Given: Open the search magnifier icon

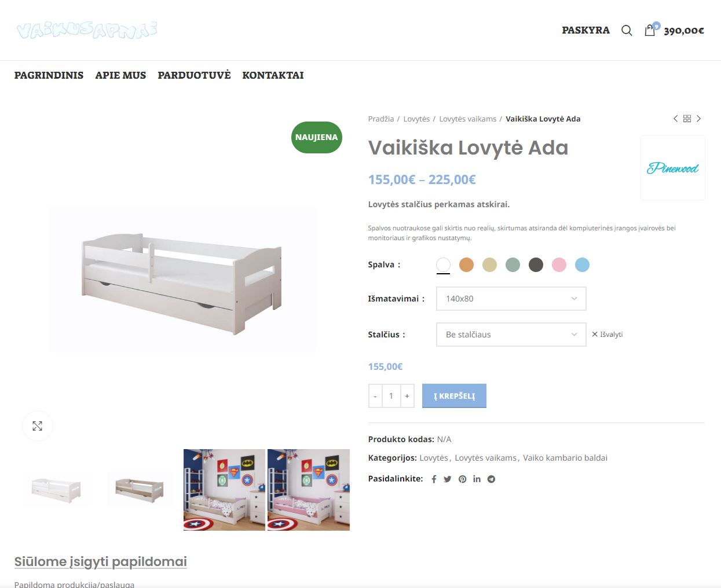Looking at the screenshot, I should pos(627,30).
